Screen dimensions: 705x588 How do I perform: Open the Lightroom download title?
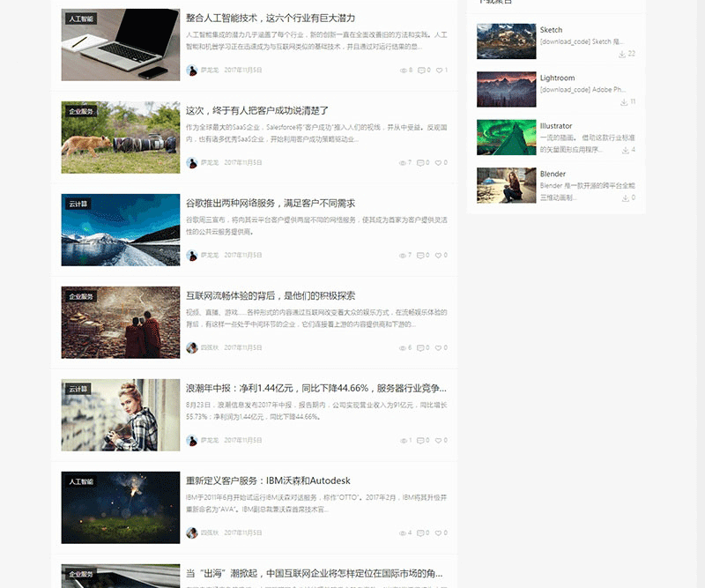coord(558,78)
